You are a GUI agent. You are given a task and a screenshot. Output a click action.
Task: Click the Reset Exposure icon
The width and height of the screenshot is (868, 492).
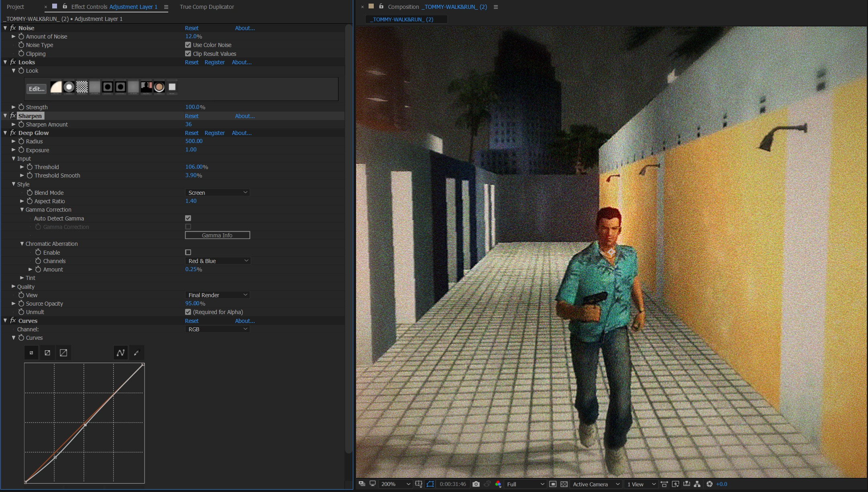pyautogui.click(x=709, y=484)
